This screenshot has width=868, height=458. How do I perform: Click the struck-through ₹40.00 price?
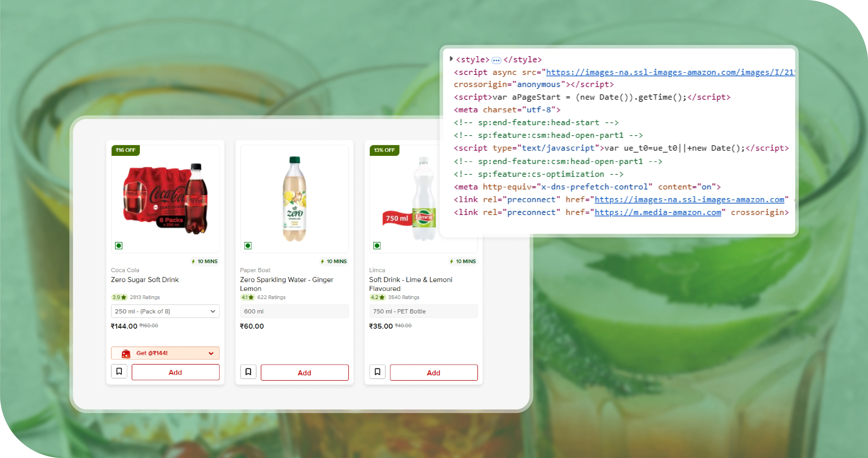point(403,326)
